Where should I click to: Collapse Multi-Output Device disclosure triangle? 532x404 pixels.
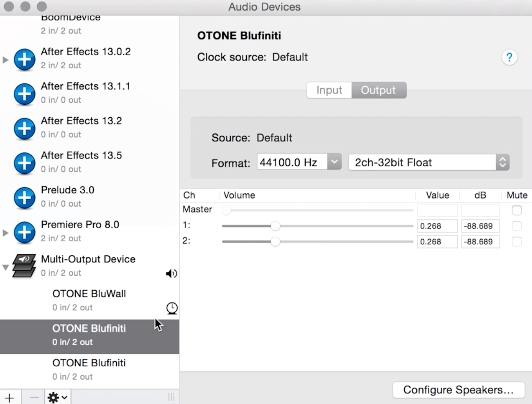[5, 268]
